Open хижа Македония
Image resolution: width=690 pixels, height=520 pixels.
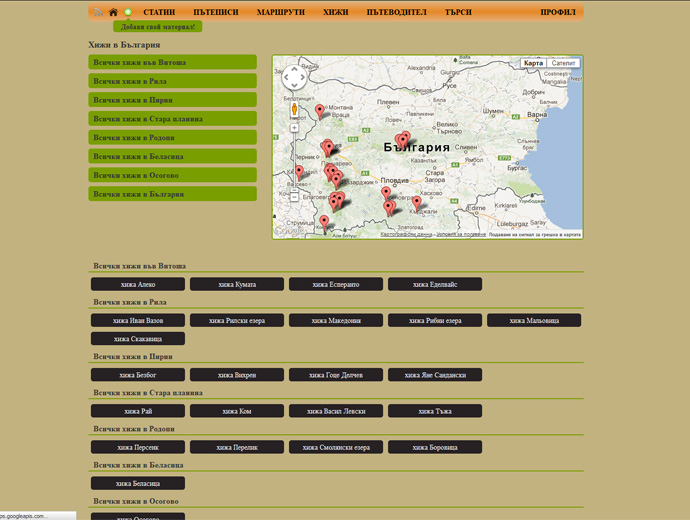(x=336, y=320)
